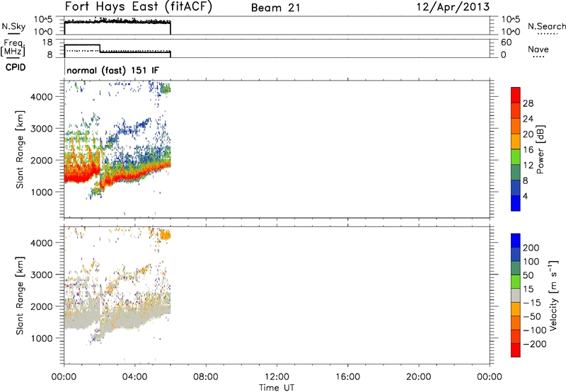Click the Slant Range title of the velocity panel
566x392 pixels.
pyautogui.click(x=20, y=295)
